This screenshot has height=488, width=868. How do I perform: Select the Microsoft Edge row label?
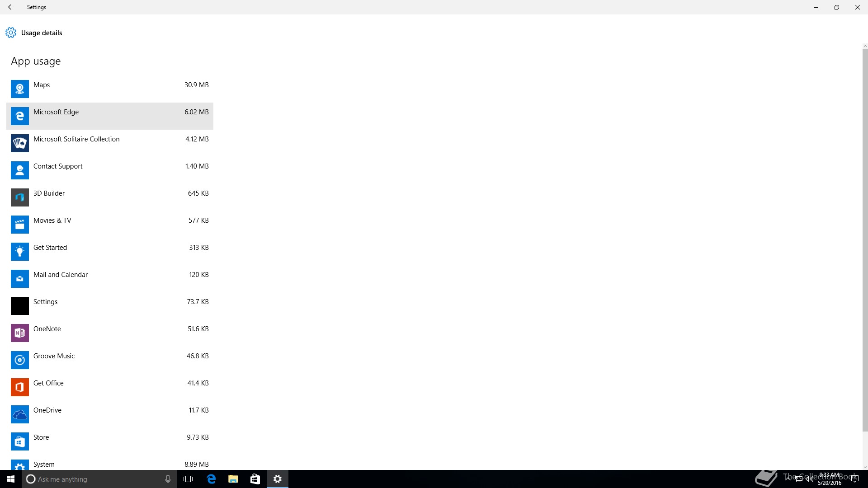click(56, 112)
